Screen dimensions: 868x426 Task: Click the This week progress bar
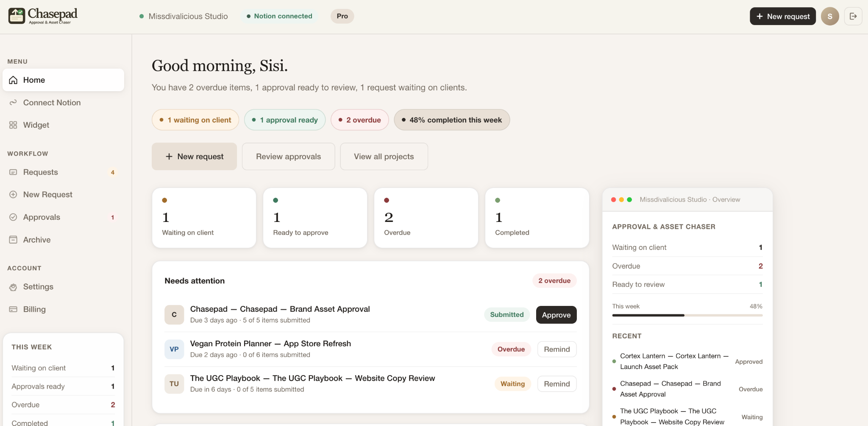(x=687, y=315)
